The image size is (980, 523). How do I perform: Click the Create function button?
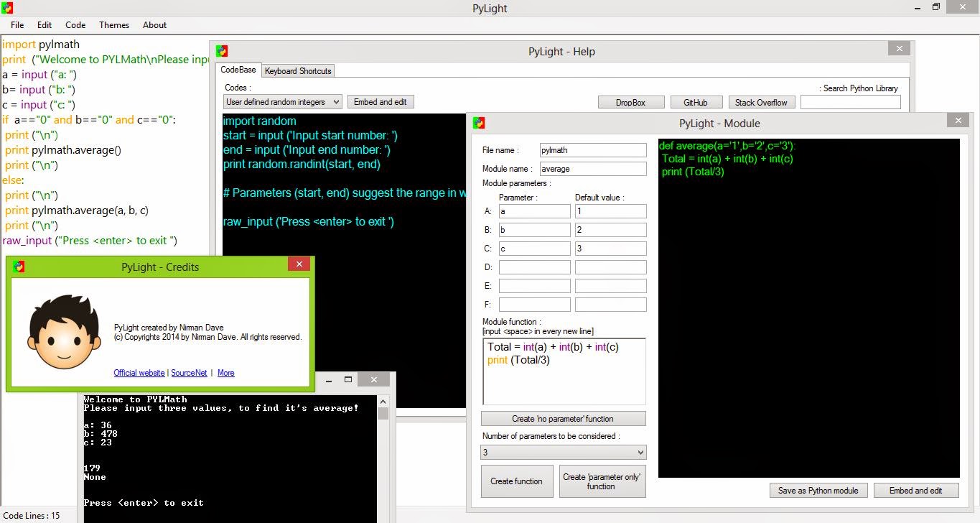tap(516, 481)
